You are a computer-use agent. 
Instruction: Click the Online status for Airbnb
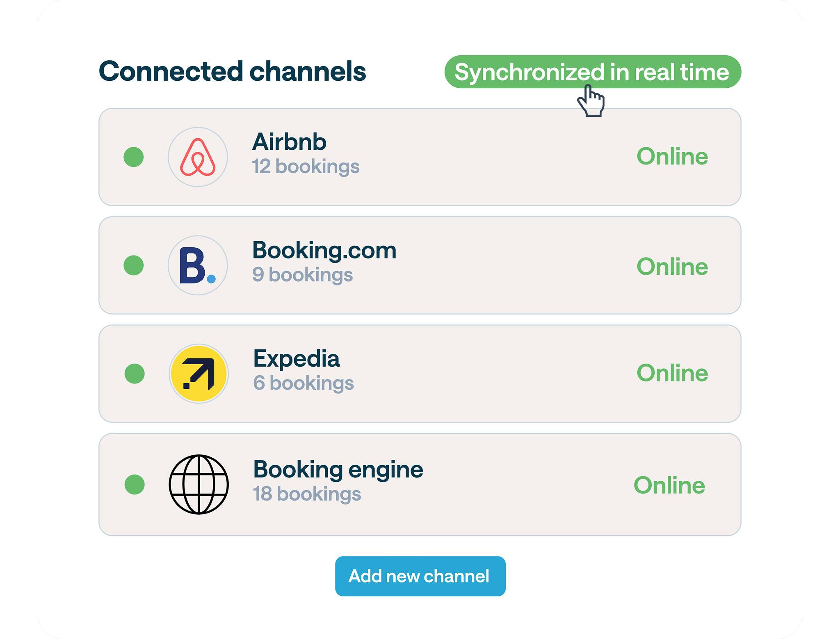[672, 156]
